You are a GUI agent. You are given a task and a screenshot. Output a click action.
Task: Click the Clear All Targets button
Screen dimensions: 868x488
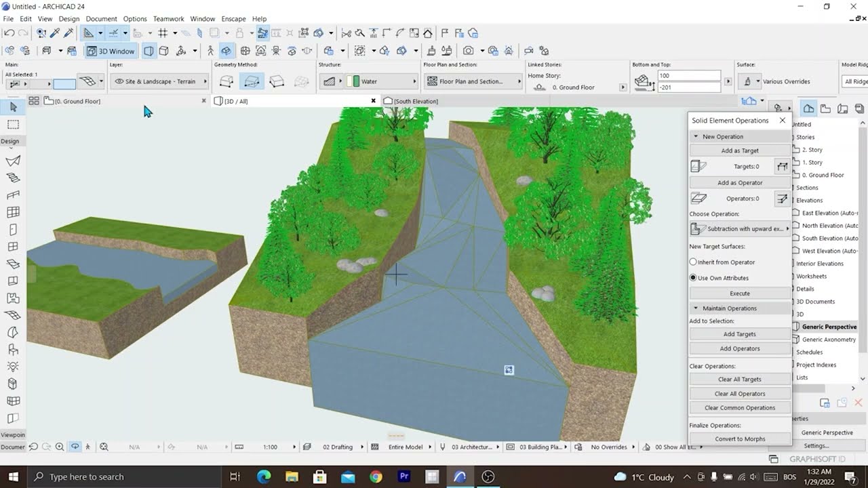[740, 380]
